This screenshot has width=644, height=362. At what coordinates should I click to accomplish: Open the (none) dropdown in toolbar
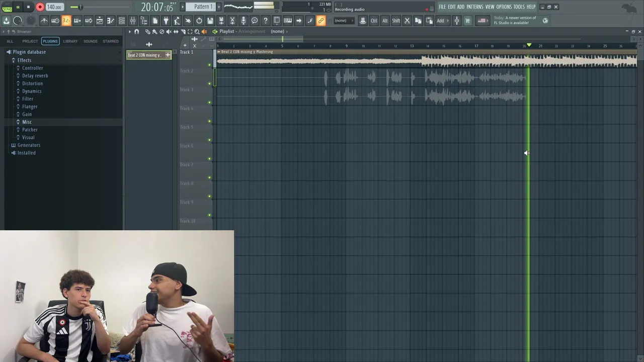tap(343, 21)
